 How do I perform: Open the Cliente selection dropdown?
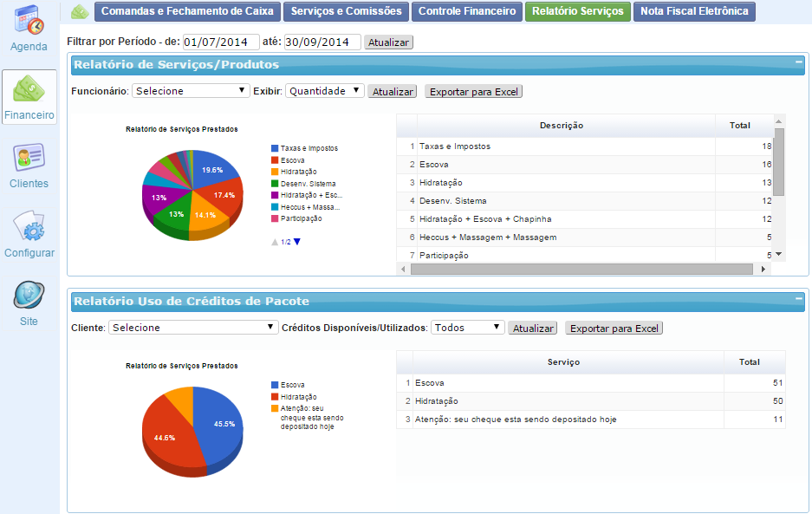click(x=192, y=328)
